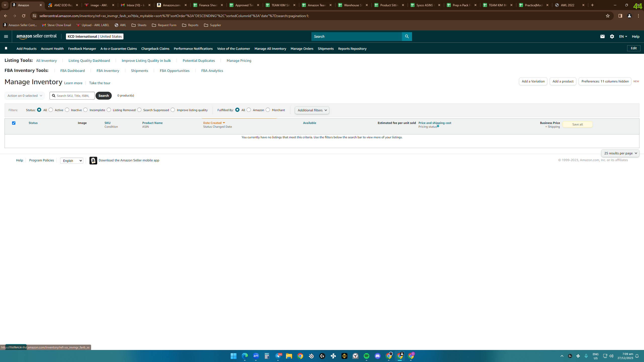Expand the Additional filters dropdown
The width and height of the screenshot is (644, 362).
[312, 110]
